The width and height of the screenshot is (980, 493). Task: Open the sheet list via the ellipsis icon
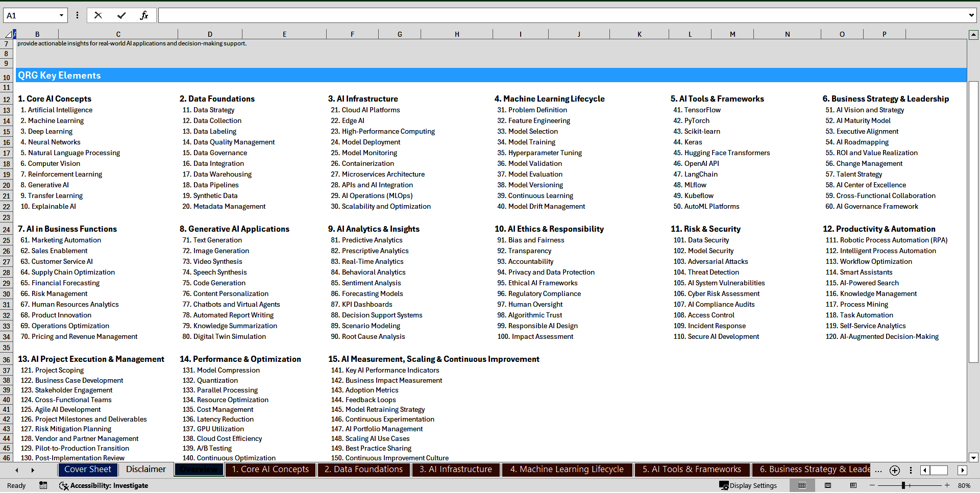pyautogui.click(x=878, y=471)
